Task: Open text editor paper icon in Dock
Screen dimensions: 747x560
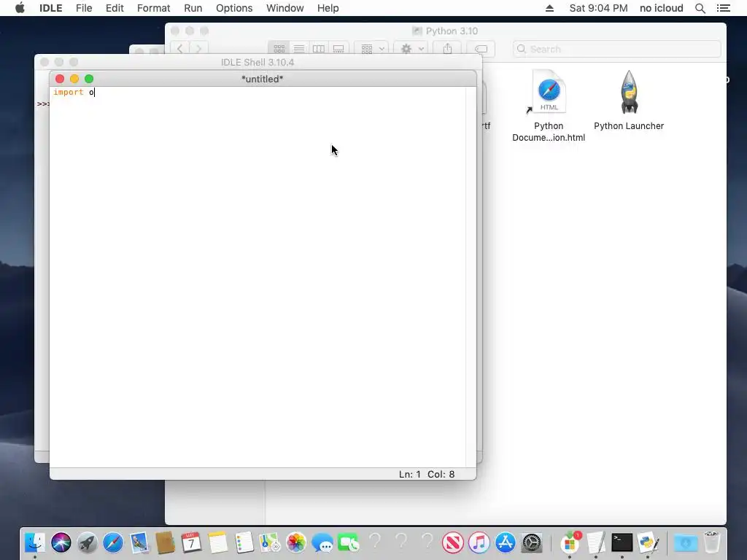Action: coord(596,542)
